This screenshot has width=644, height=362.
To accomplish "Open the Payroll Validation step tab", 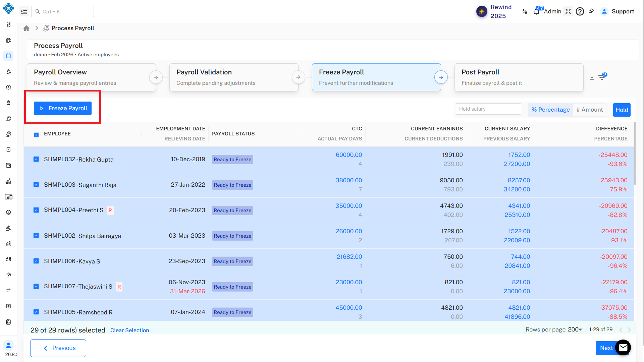I will click(x=234, y=77).
